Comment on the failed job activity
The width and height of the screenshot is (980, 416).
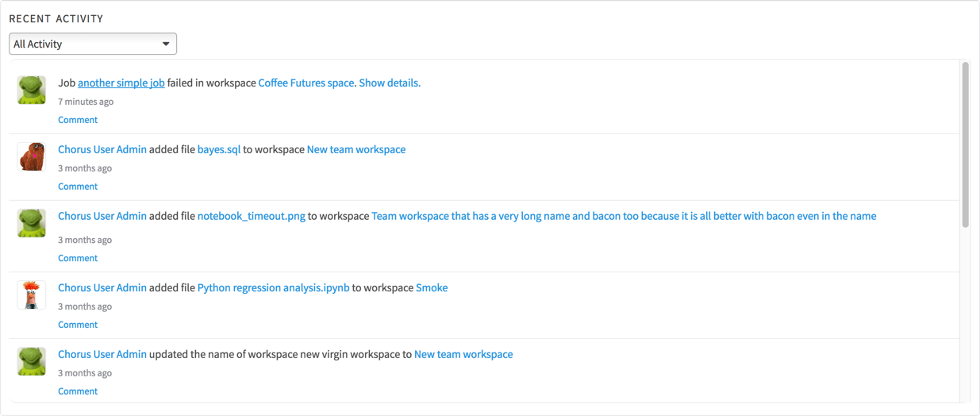[x=78, y=120]
